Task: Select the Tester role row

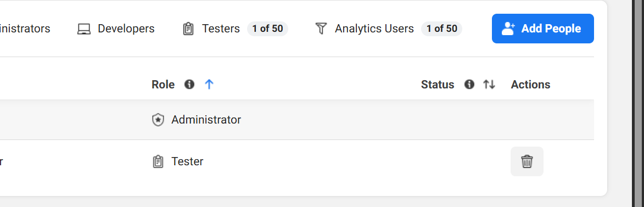Action: (297, 161)
